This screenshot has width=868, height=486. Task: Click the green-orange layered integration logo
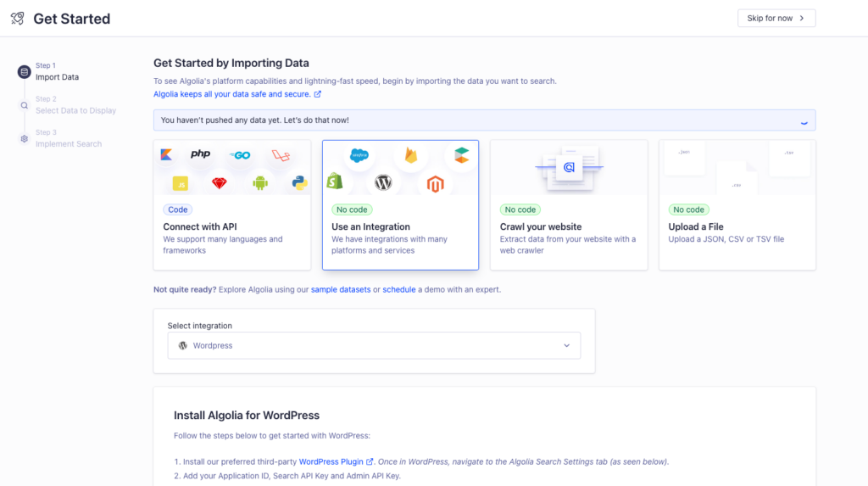pos(462,155)
